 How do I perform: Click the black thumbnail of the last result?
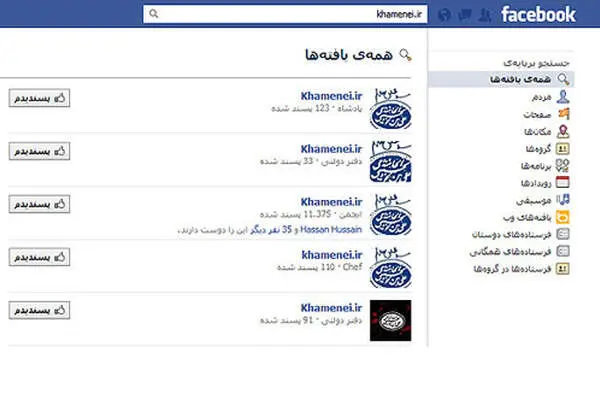point(390,320)
